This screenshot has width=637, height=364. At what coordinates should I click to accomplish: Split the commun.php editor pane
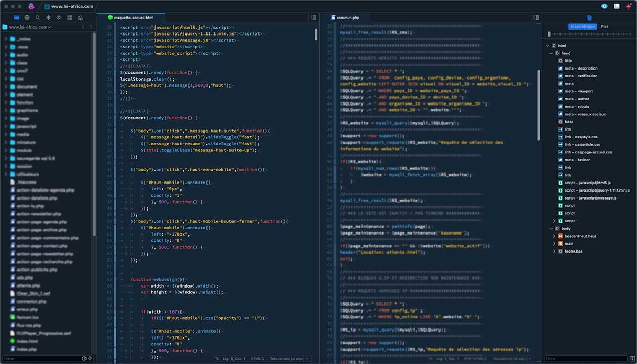coord(536,18)
